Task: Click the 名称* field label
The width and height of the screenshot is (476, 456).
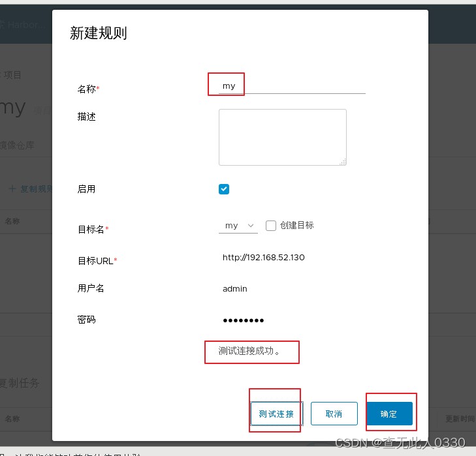Action: tap(88, 89)
